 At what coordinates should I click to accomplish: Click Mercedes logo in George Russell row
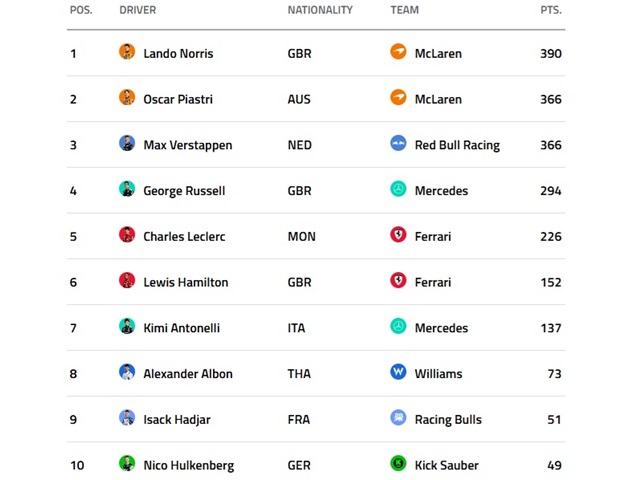(398, 190)
